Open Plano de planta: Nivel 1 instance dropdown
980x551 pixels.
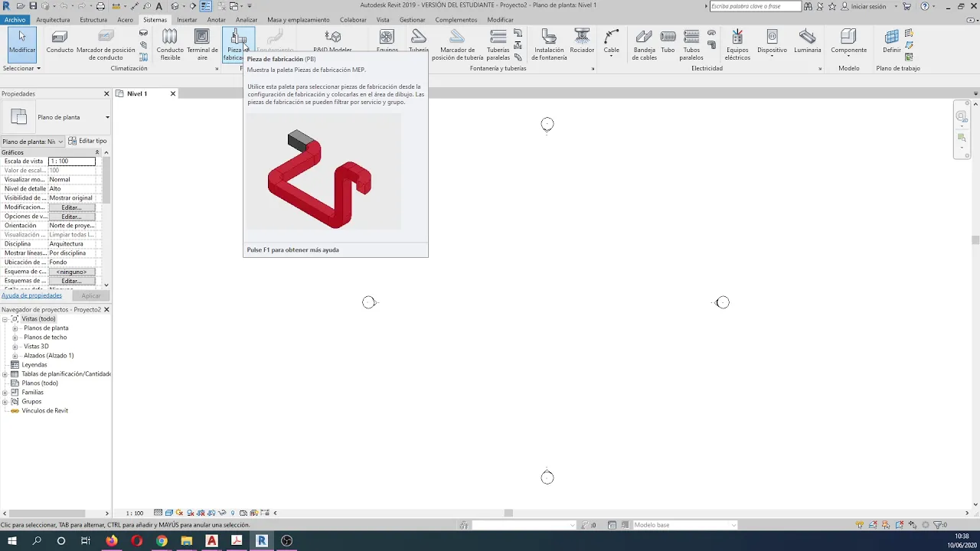coord(33,142)
